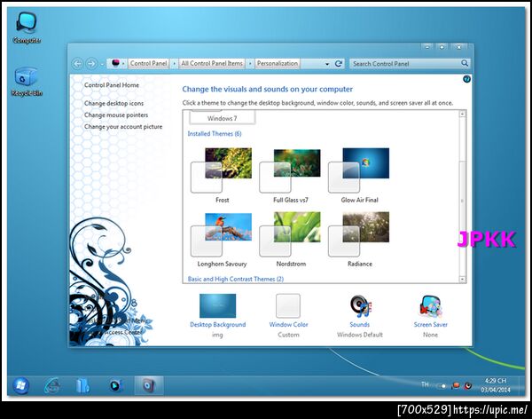The image size is (532, 419).
Task: Select the Windows 7 theme
Action: tap(223, 117)
